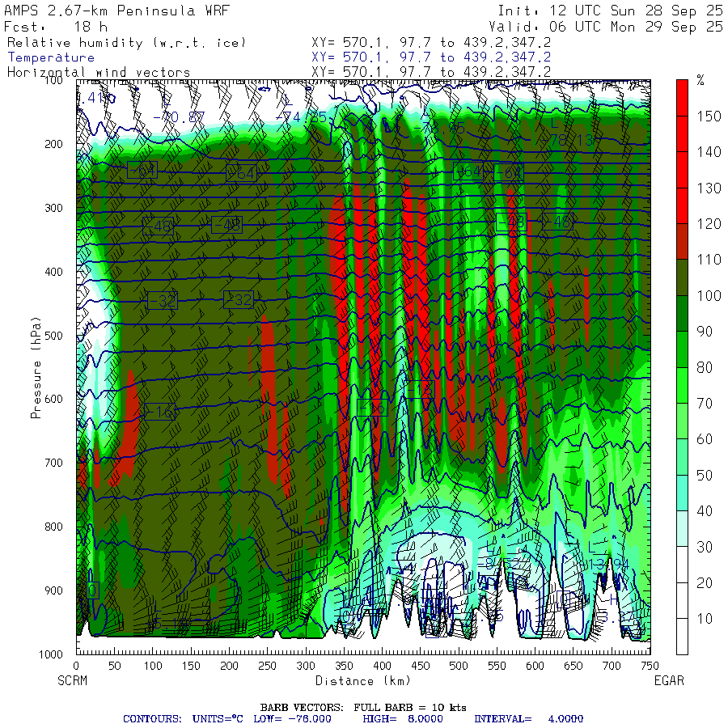
Task: Click the boxed '0' contour label near 900 hPa
Action: pyautogui.click(x=92, y=590)
